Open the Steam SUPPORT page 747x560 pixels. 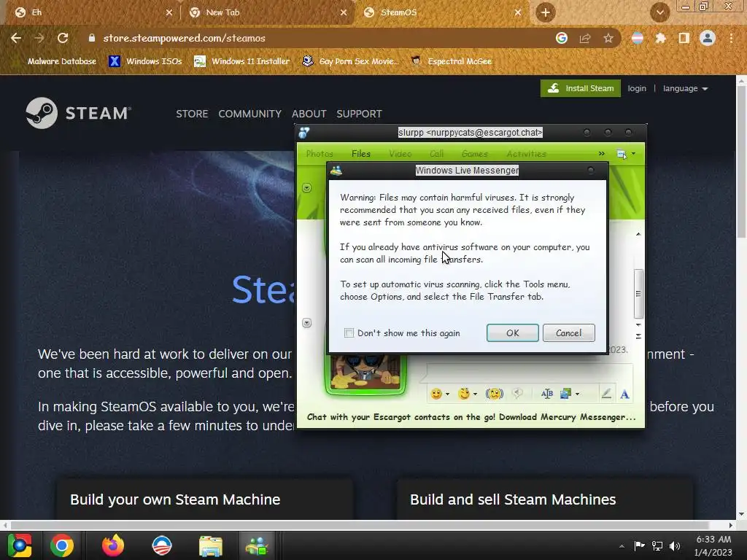point(359,114)
